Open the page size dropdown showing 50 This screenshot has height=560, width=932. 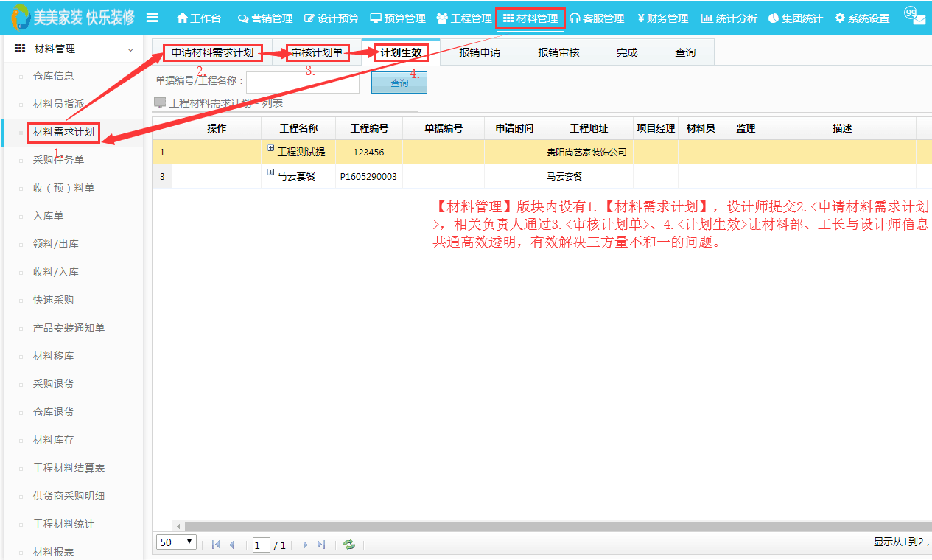pos(176,542)
